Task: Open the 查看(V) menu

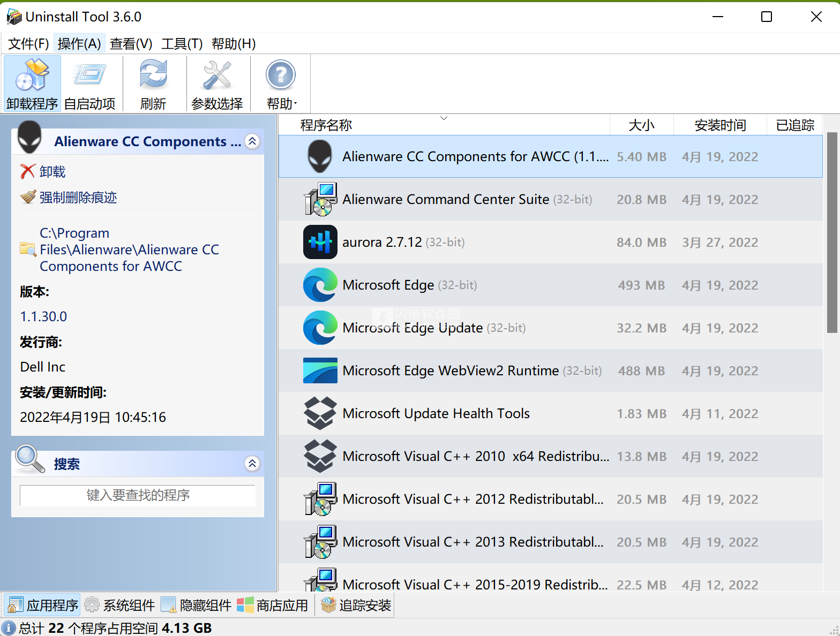Action: [x=131, y=43]
